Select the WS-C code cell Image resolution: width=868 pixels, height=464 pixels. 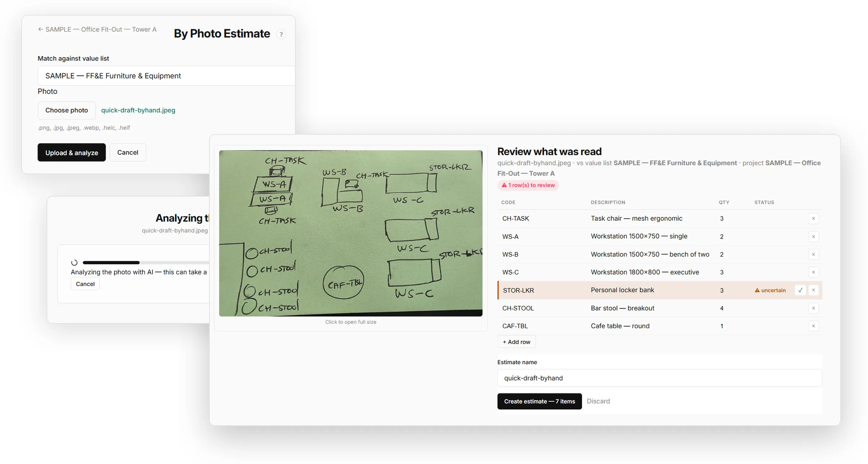pyautogui.click(x=510, y=272)
